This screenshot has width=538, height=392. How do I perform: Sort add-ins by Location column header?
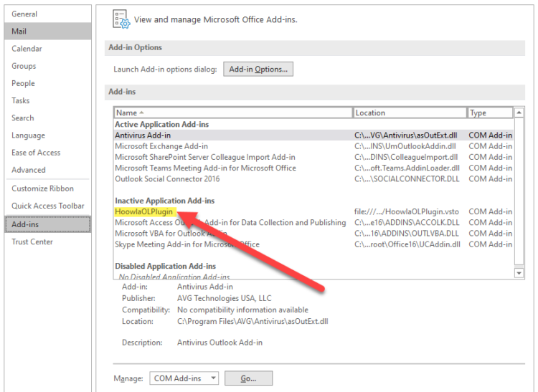[x=409, y=113]
